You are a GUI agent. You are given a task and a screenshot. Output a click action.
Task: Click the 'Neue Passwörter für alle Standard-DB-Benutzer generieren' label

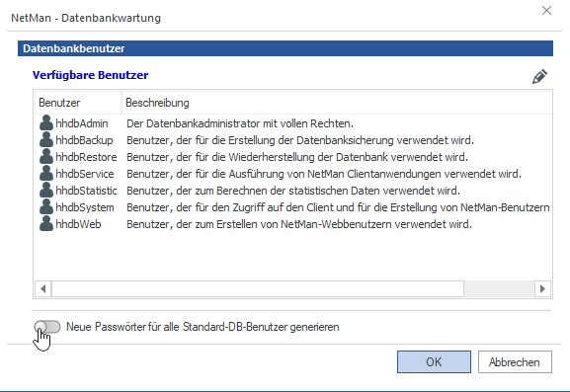pos(203,327)
